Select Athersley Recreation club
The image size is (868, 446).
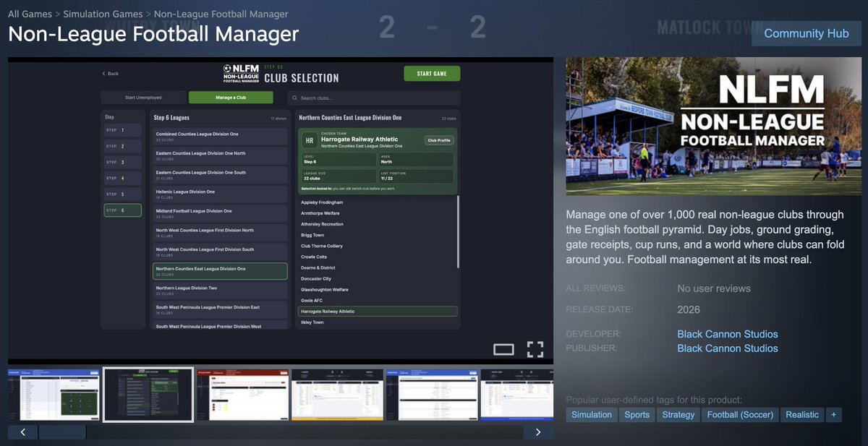click(x=377, y=224)
